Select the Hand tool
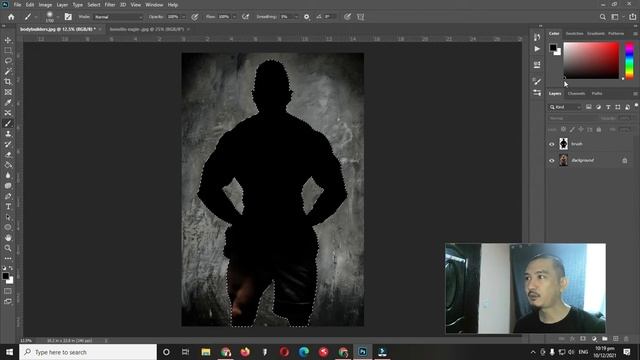 coord(8,238)
